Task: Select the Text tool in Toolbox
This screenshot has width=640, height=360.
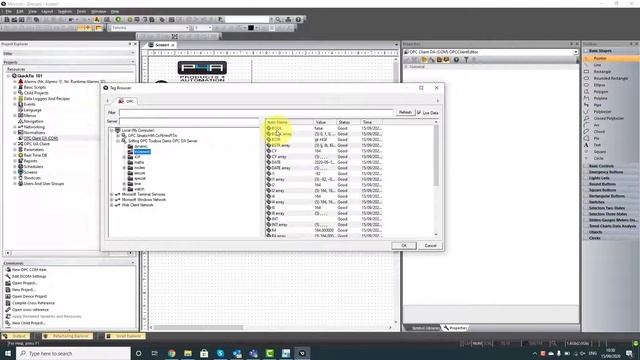Action: tap(597, 145)
